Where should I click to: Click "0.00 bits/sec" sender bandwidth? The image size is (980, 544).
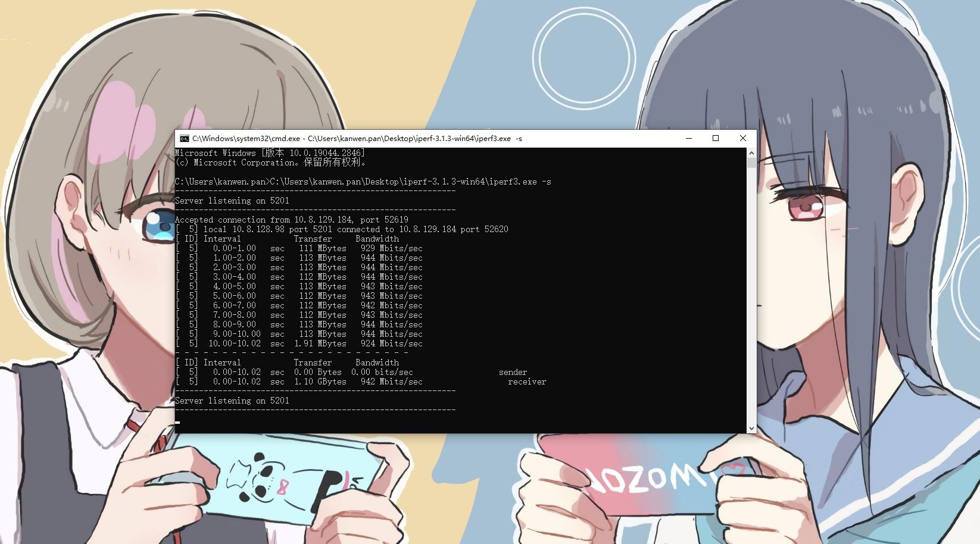click(x=382, y=372)
